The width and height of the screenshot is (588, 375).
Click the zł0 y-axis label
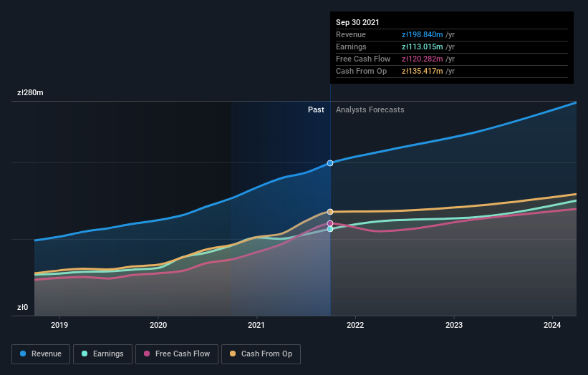point(22,307)
